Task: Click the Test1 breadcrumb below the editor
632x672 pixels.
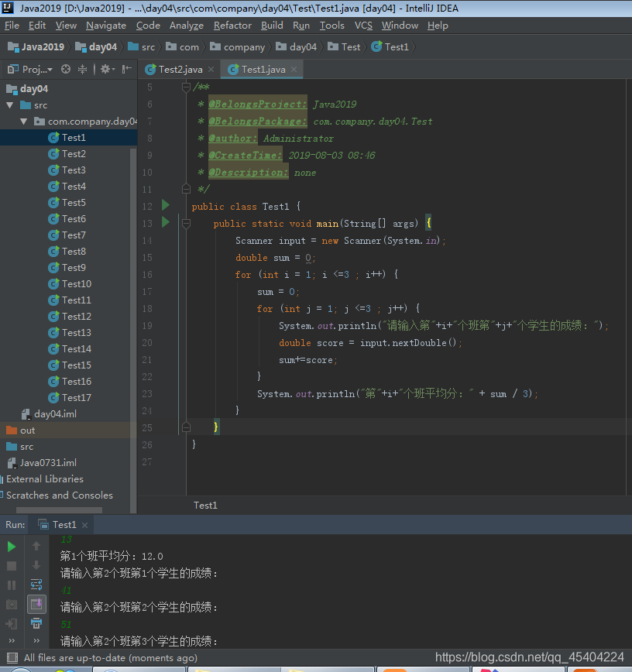Action: coord(205,506)
